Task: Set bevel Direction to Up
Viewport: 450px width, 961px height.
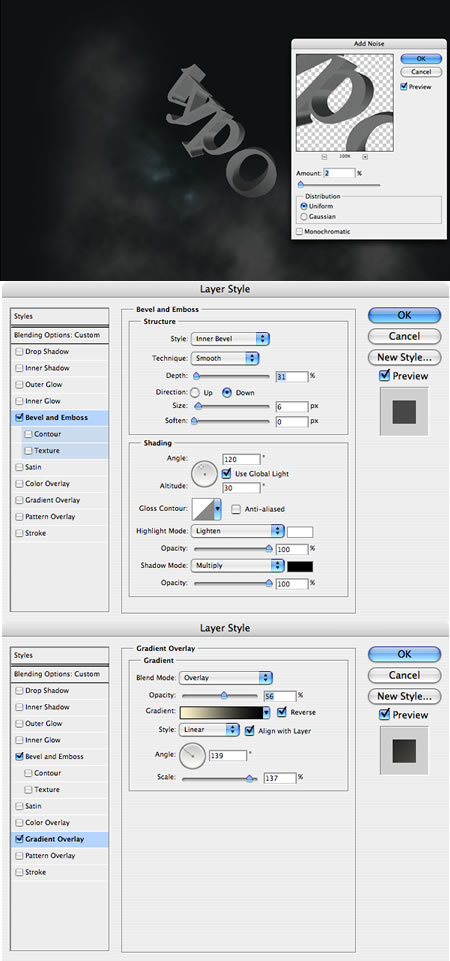Action: point(195,392)
